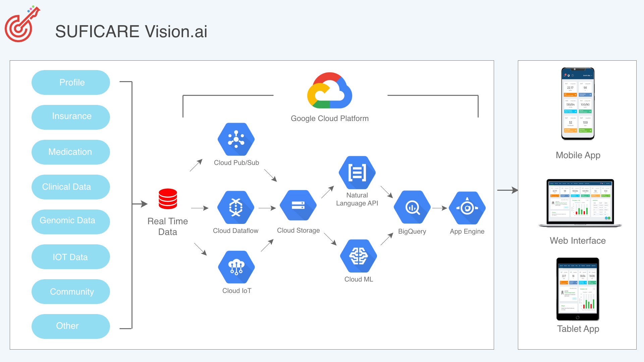
Task: Click the BigQuery label
Action: (412, 231)
